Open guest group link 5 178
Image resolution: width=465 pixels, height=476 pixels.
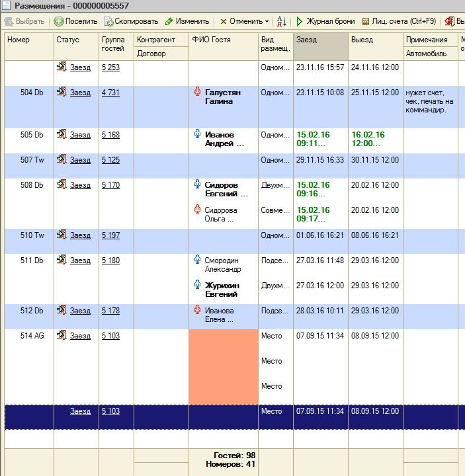click(x=110, y=311)
